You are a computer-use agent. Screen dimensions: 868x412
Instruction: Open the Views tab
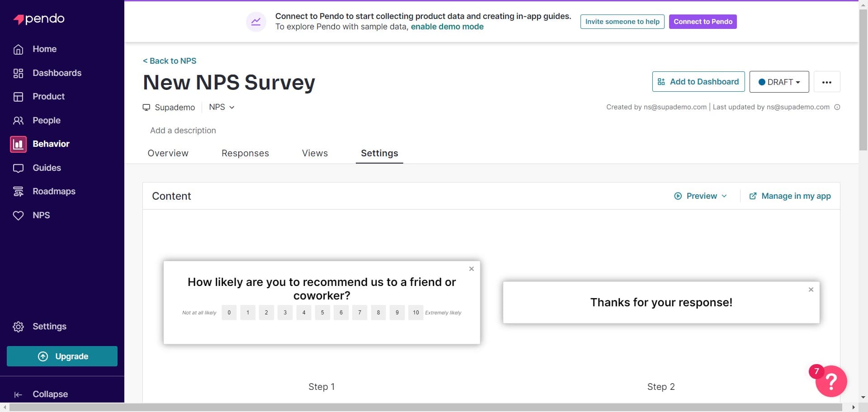tap(315, 153)
